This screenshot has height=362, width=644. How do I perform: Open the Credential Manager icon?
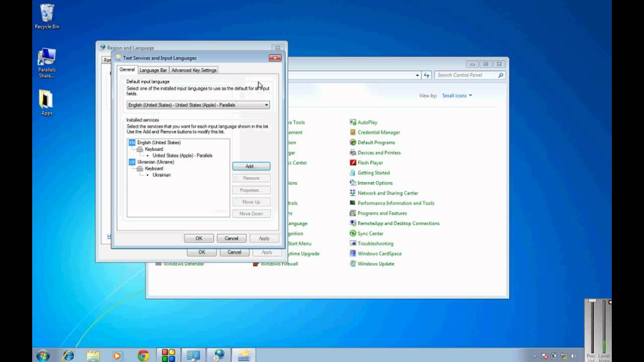pyautogui.click(x=353, y=132)
